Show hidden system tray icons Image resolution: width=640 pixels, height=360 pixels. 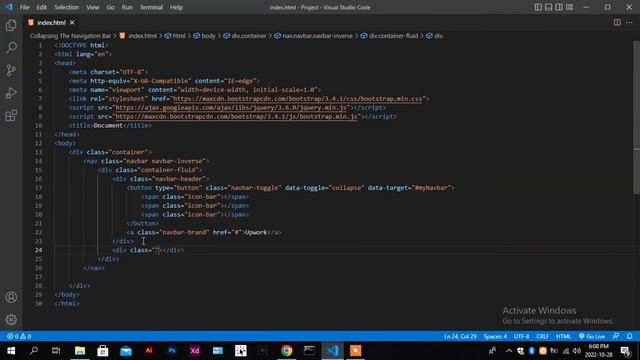[x=509, y=351]
